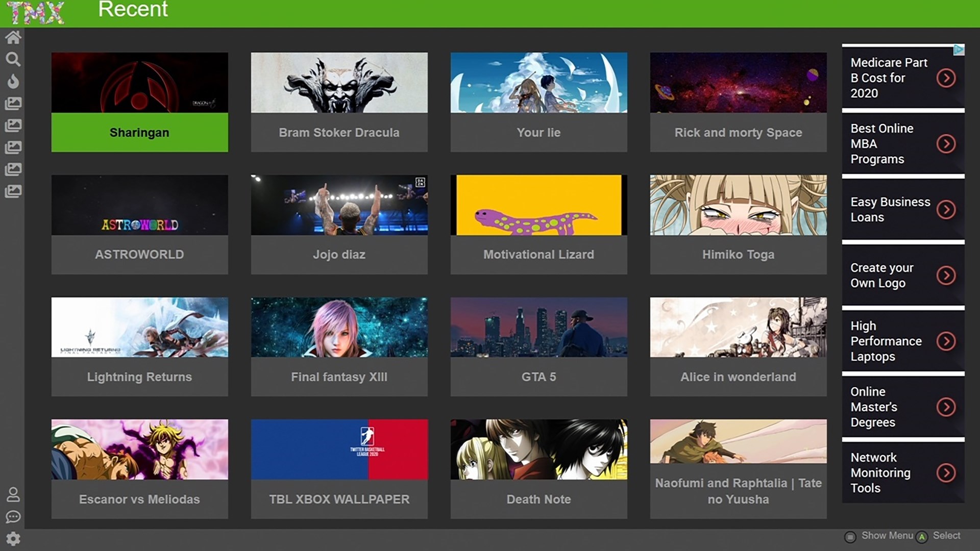The width and height of the screenshot is (980, 551).
Task: Open the account profile icon in sidebar
Action: tap(13, 494)
